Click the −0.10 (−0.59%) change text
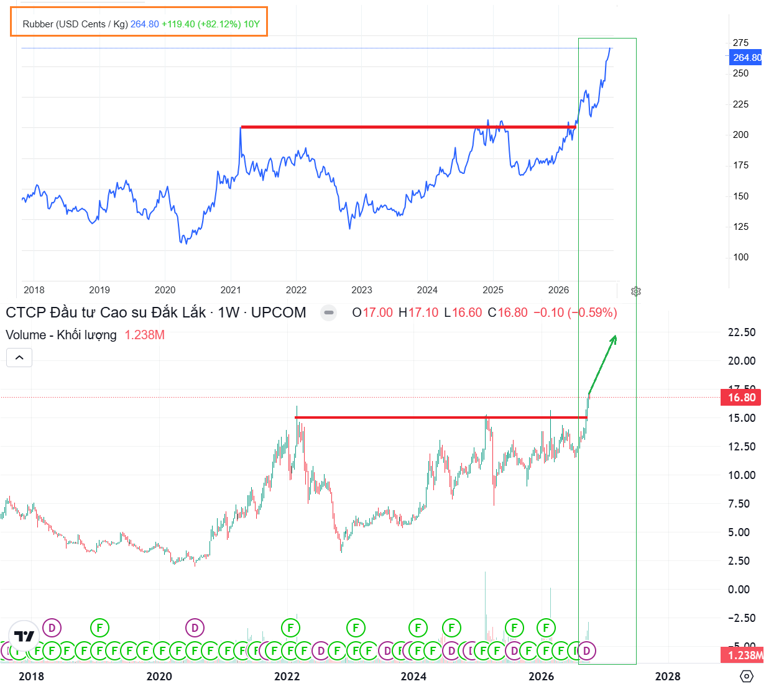The width and height of the screenshot is (784, 689). pos(575,313)
